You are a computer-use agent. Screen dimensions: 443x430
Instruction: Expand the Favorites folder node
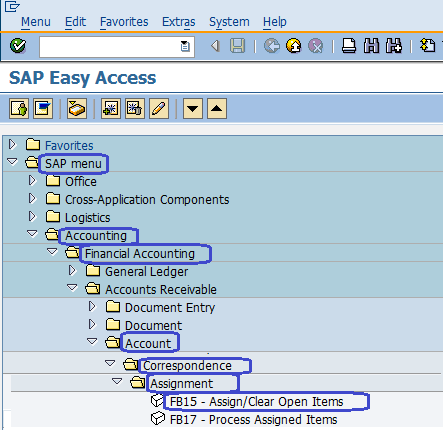pyautogui.click(x=12, y=145)
